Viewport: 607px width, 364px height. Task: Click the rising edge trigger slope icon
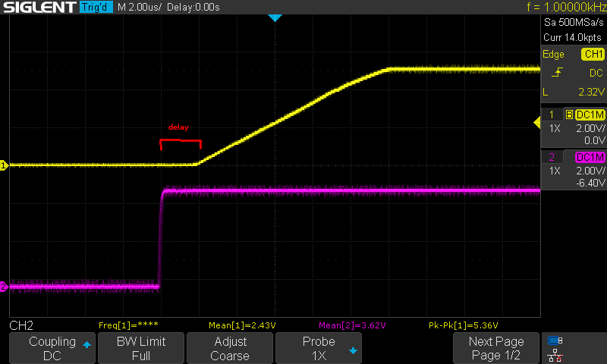click(x=557, y=72)
